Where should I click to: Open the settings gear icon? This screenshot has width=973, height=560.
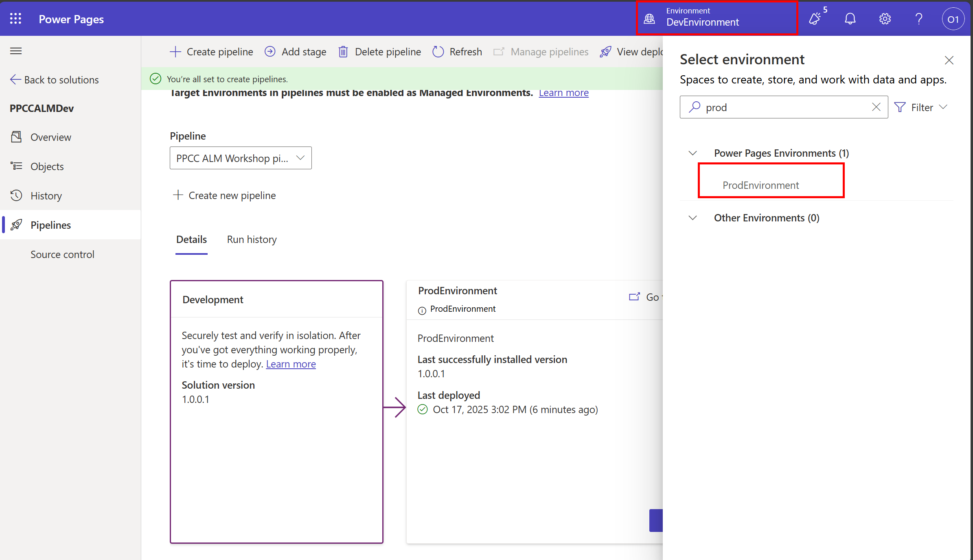coord(885,19)
